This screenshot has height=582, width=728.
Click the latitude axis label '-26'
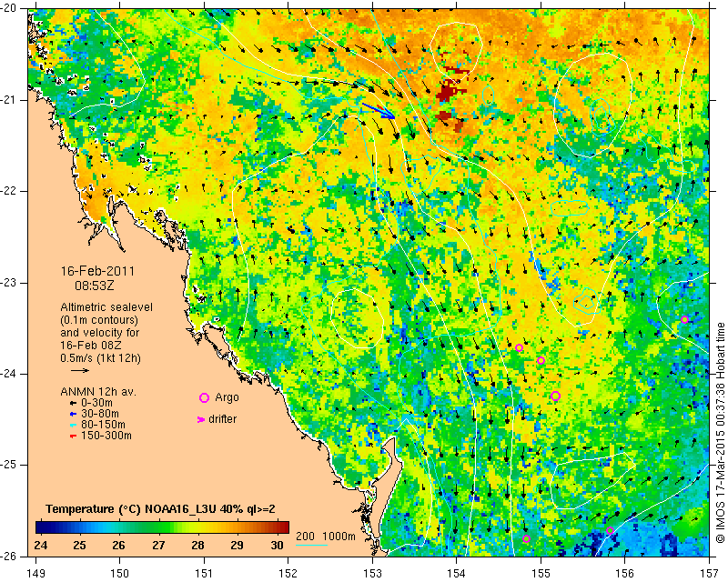point(9,557)
